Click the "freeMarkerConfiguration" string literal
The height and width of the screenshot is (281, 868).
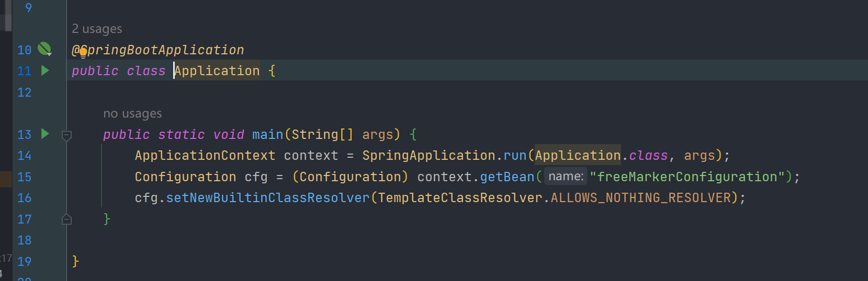pyautogui.click(x=687, y=177)
